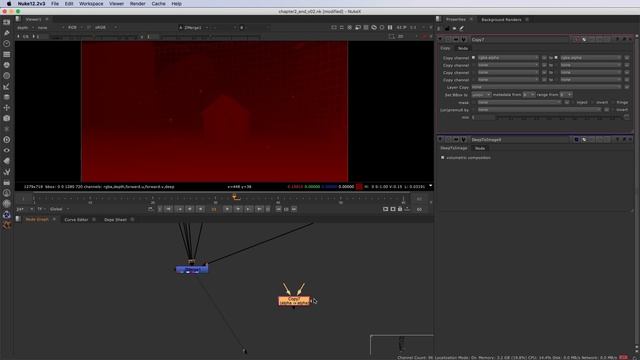
Task: Click the pause icon in the viewer toolbar
Action: click(390, 27)
